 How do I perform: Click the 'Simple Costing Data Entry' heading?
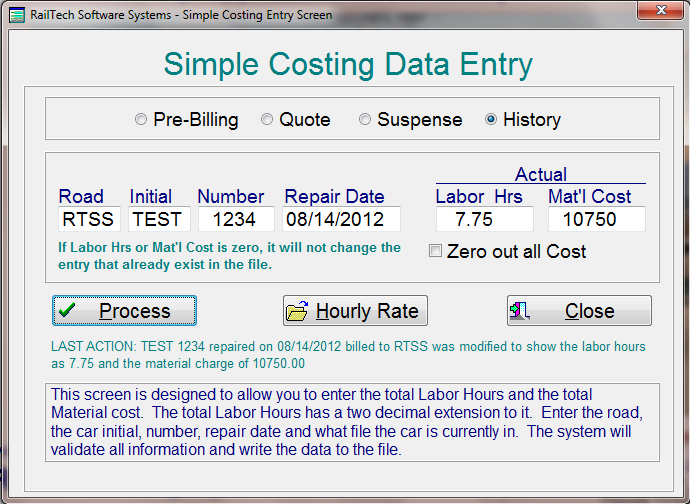click(x=348, y=65)
